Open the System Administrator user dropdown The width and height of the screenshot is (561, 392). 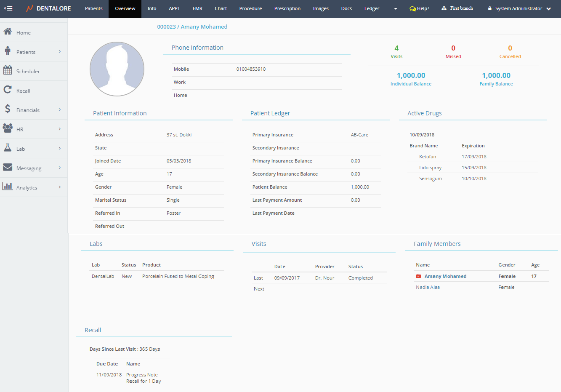coord(519,8)
